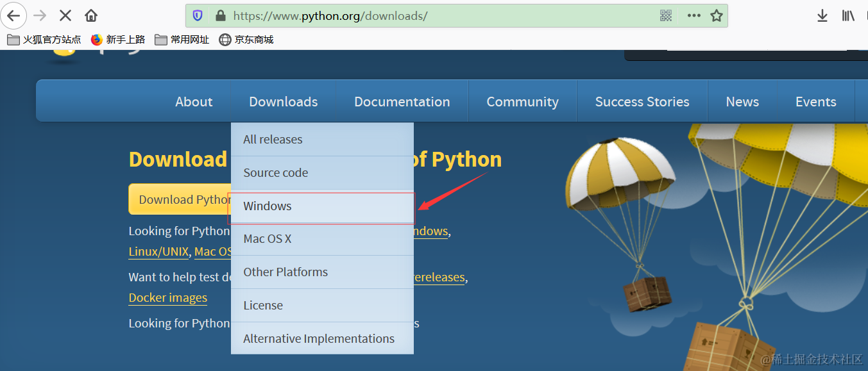Image resolution: width=868 pixels, height=371 pixels.
Task: Stop loading the page with the X button
Action: point(65,15)
